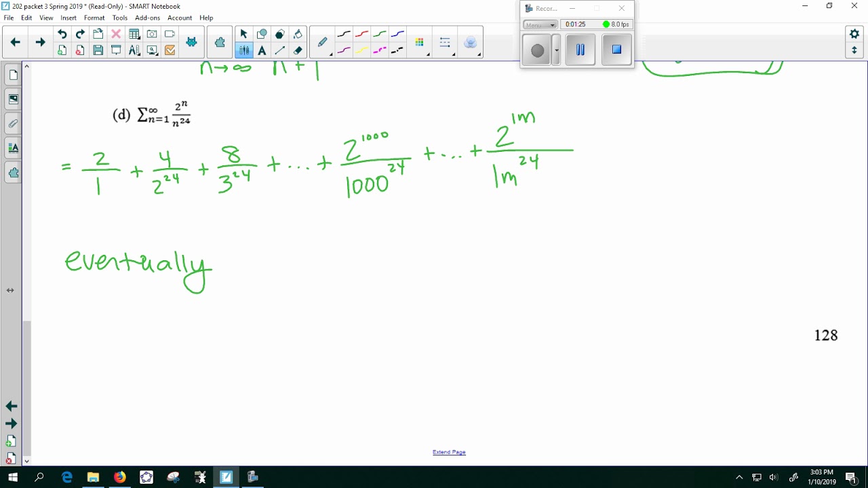
Task: Choose the Line tool
Action: coord(279,50)
